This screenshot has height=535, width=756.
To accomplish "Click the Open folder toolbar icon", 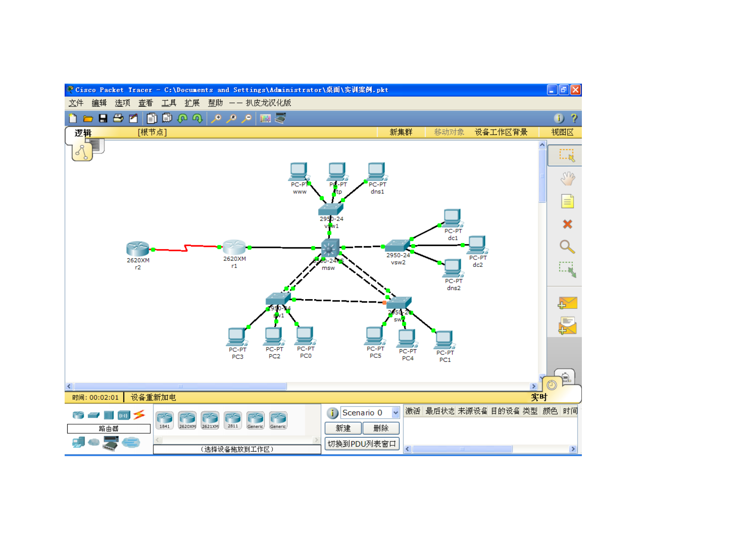I will 88,119.
